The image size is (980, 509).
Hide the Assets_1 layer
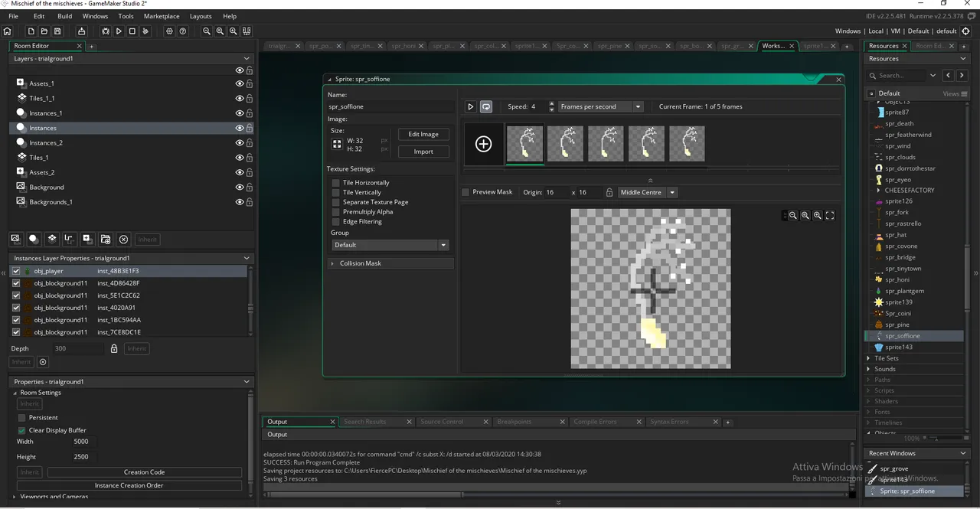pos(240,83)
